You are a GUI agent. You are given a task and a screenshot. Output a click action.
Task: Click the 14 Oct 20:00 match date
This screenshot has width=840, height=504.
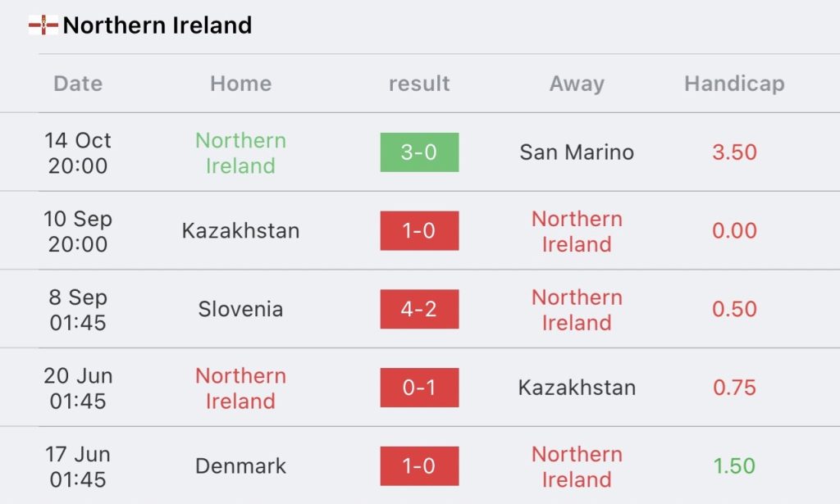pos(78,153)
